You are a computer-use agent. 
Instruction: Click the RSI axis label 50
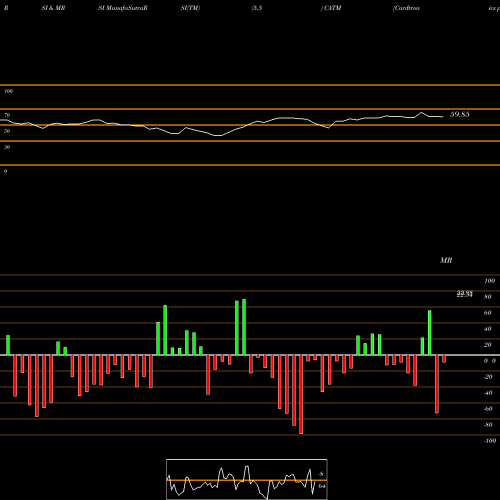click(7, 131)
